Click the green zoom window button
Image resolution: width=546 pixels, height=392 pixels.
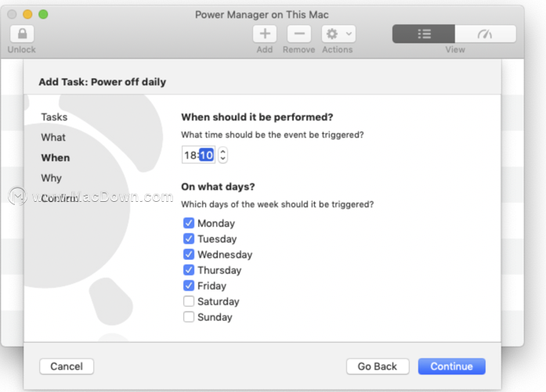click(x=43, y=14)
